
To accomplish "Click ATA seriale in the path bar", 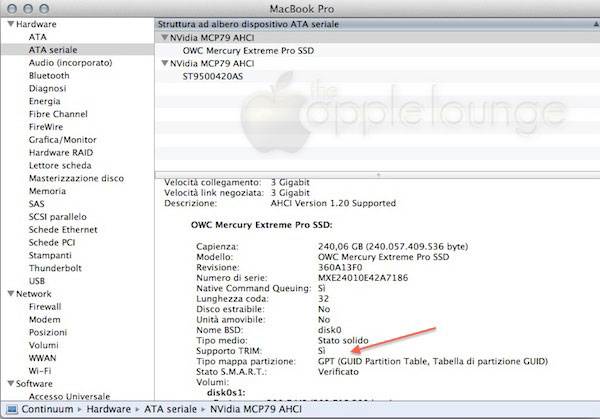I will pyautogui.click(x=170, y=409).
